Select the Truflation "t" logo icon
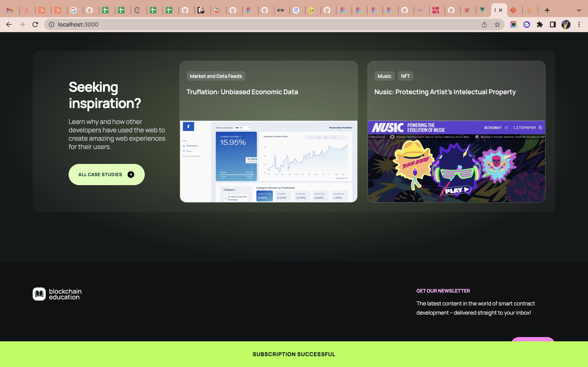This screenshot has width=588, height=367. coord(189,126)
